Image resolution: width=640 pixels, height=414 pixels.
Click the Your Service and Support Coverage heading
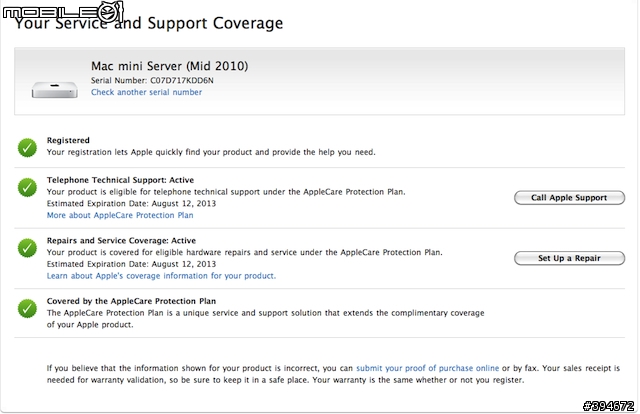(x=149, y=23)
